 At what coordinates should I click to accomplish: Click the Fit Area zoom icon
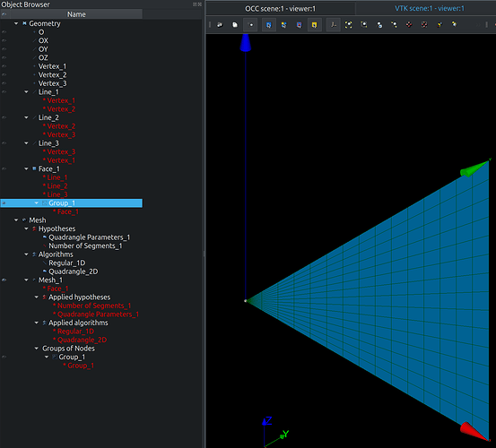pyautogui.click(x=364, y=25)
